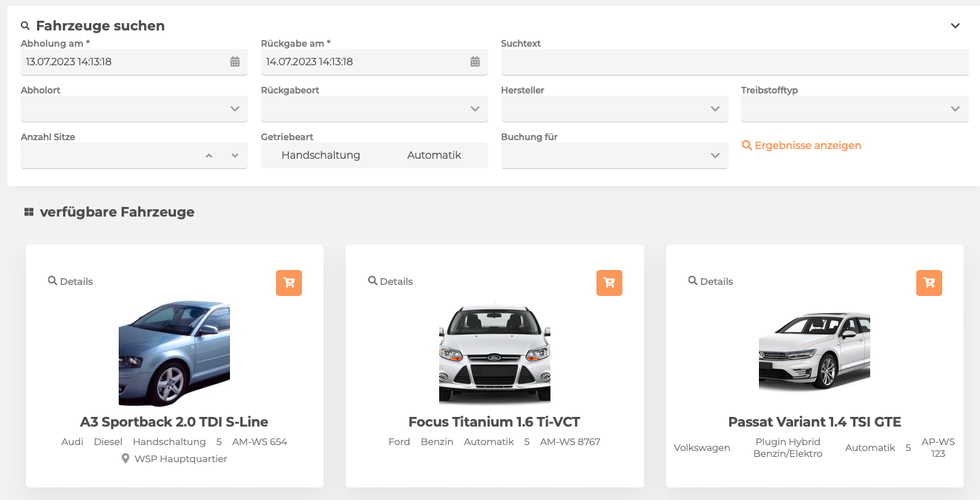Click Ergebnisse anzeigen search link

(802, 145)
